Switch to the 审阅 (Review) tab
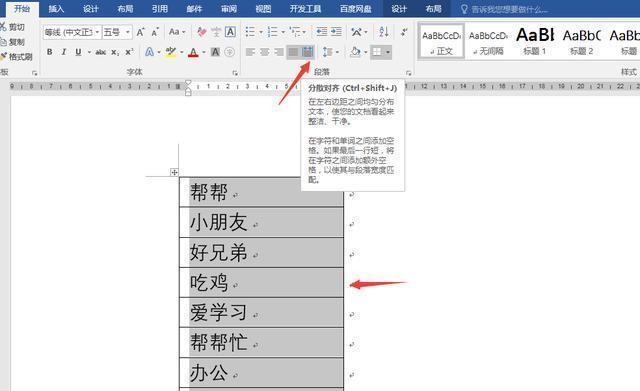640x391 pixels. [229, 9]
